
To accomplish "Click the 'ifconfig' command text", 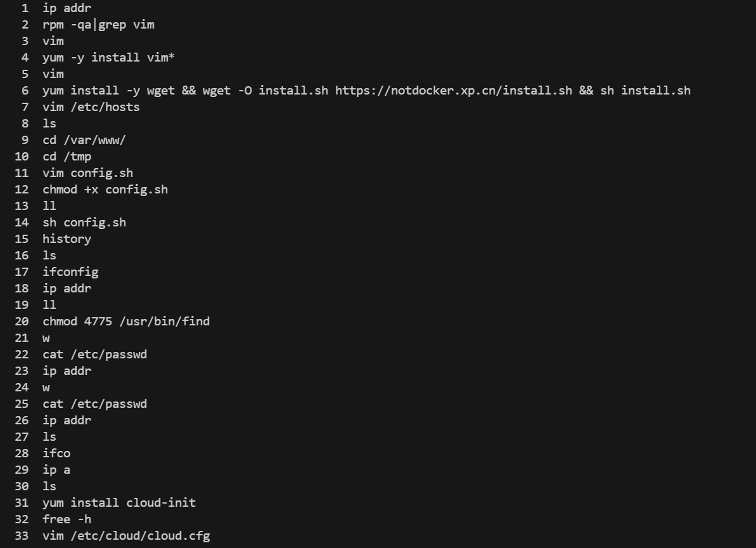I will [70, 272].
